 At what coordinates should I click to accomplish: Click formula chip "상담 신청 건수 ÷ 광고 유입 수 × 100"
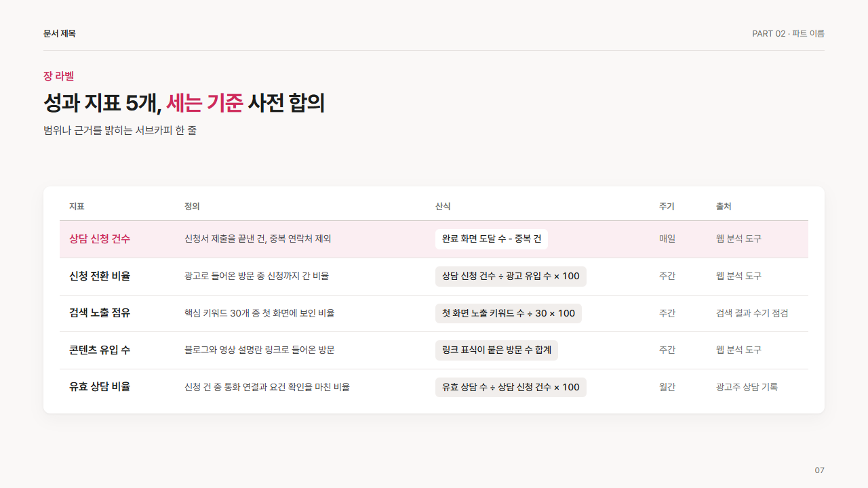[511, 277]
